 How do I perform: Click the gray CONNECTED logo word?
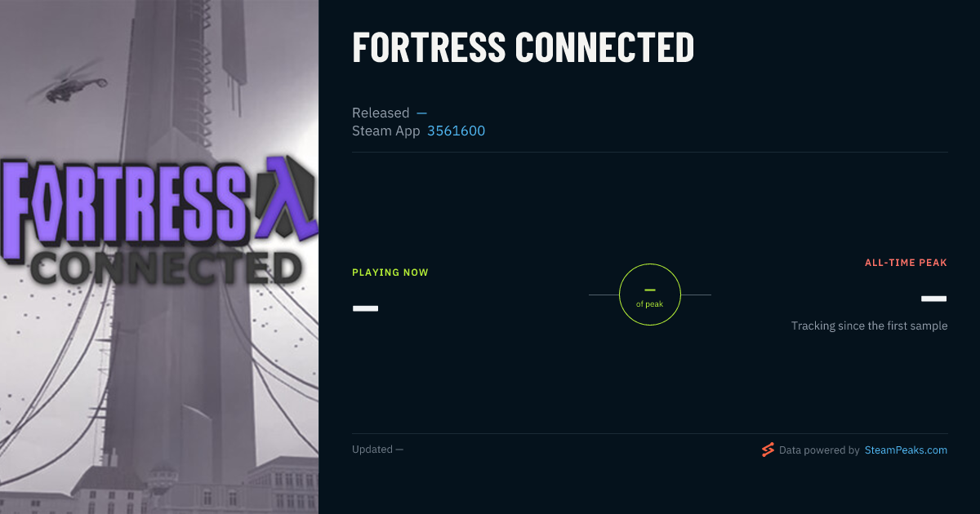163,267
